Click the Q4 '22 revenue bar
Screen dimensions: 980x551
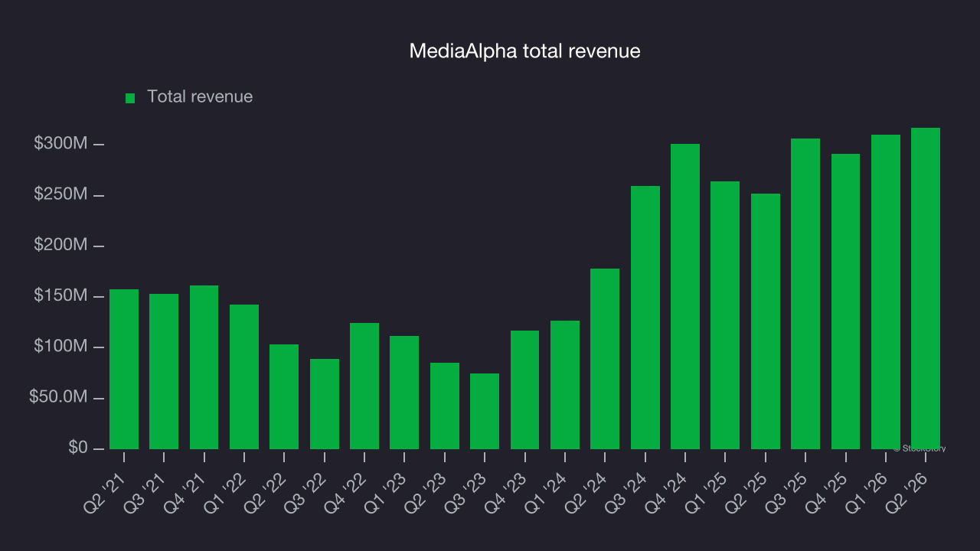364,386
